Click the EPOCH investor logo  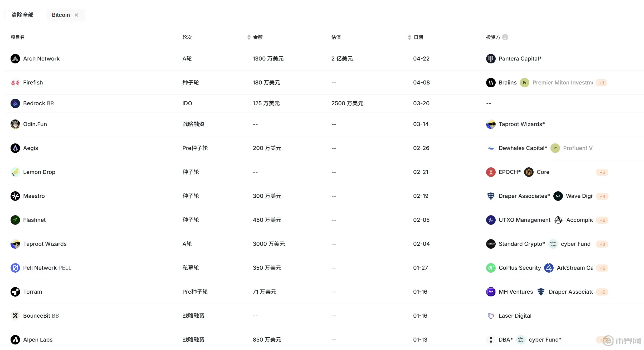pos(491,172)
